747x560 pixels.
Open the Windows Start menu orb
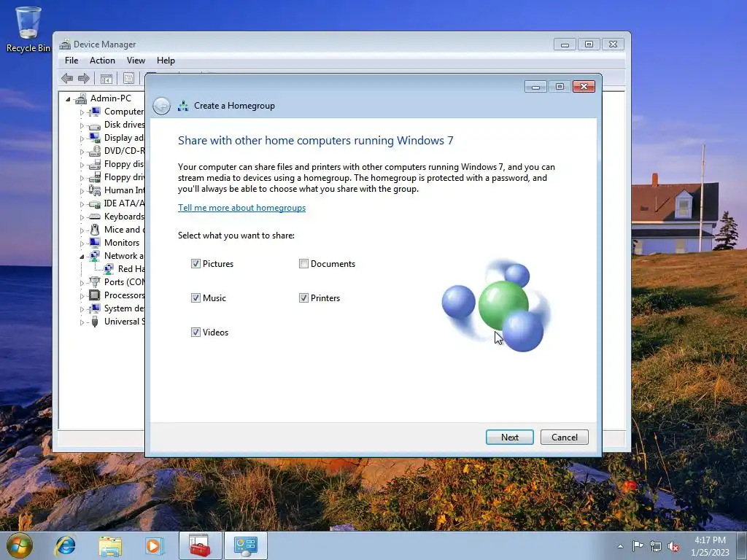(x=20, y=545)
